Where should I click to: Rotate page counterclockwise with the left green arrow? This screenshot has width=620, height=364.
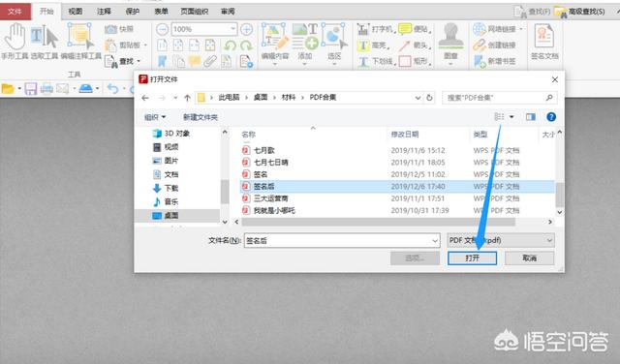(x=230, y=45)
